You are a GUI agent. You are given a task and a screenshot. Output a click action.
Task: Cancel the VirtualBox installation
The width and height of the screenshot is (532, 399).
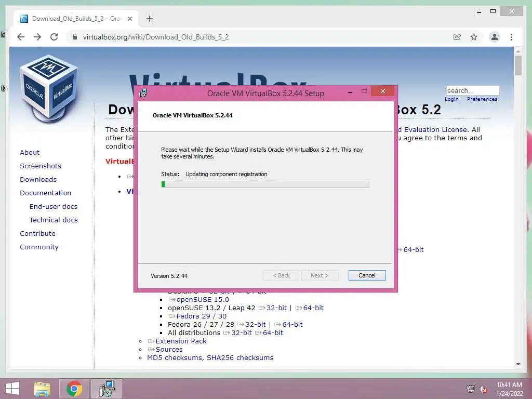pos(367,275)
